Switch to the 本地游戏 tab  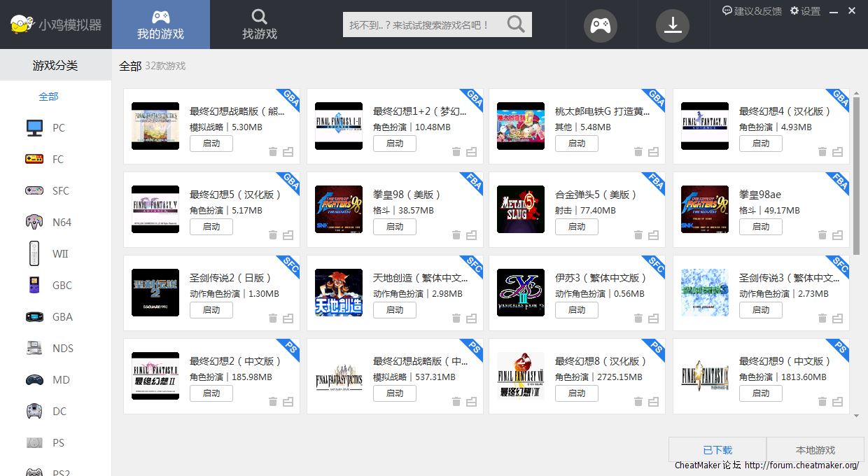click(x=815, y=449)
